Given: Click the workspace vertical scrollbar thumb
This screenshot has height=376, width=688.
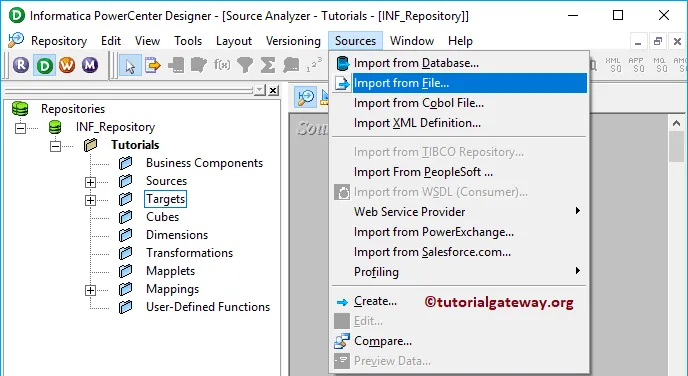Looking at the screenshot, I should pyautogui.click(x=676, y=147).
